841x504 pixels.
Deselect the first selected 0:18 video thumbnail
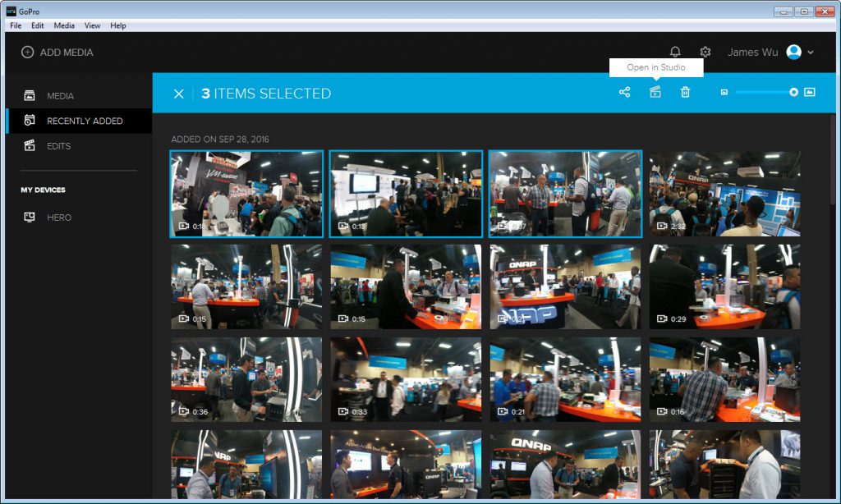(246, 194)
